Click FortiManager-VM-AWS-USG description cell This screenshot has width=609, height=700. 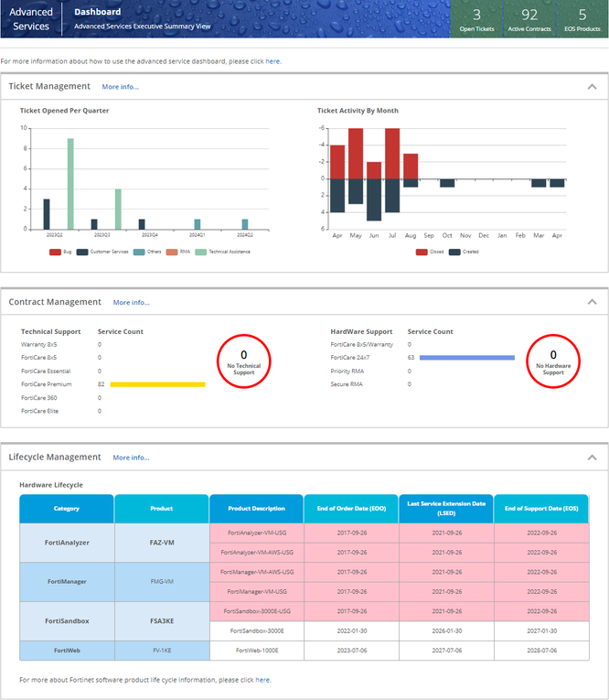pyautogui.click(x=257, y=572)
